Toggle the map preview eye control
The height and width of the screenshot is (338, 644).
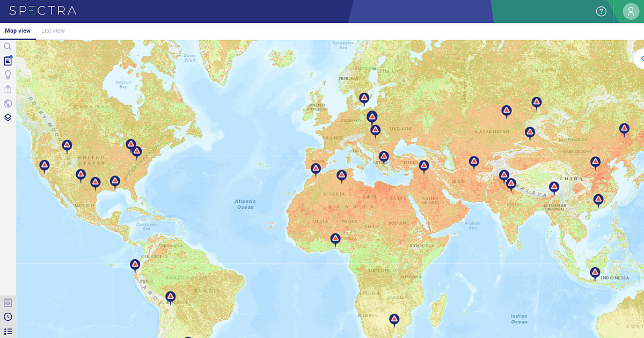[8, 302]
